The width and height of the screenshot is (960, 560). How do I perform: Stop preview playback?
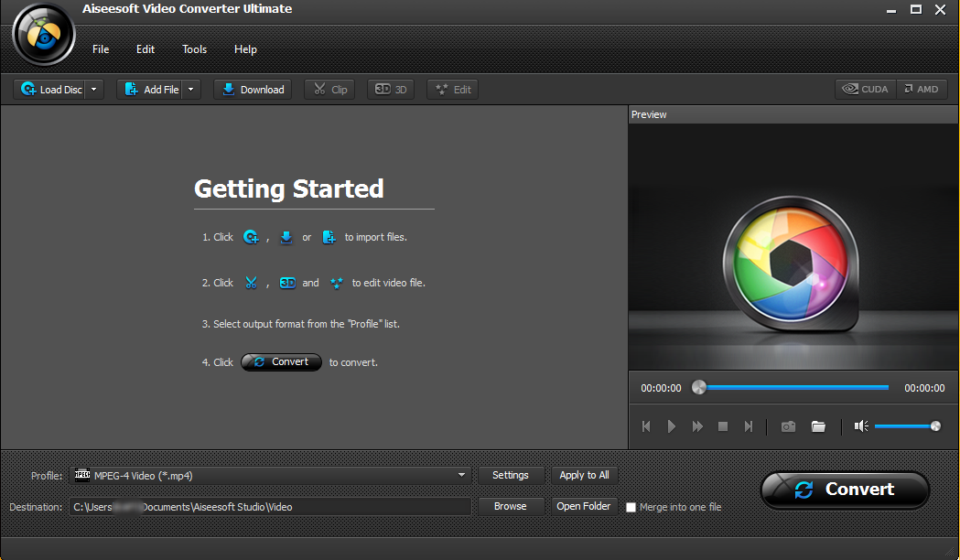click(723, 426)
